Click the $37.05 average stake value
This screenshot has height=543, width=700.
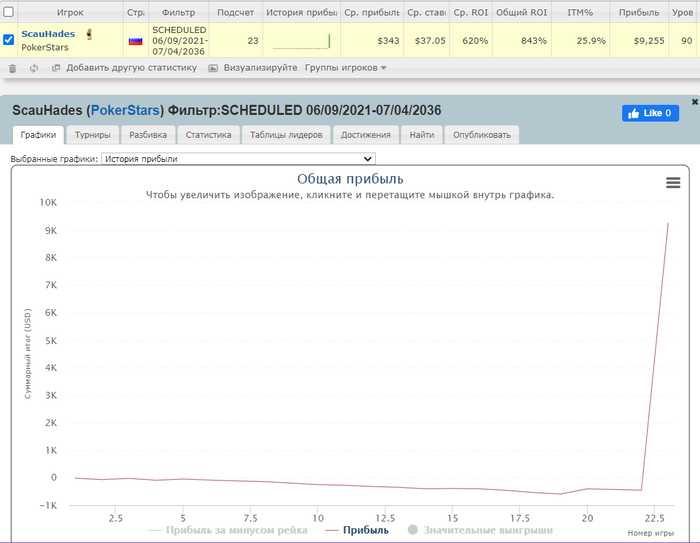430,41
